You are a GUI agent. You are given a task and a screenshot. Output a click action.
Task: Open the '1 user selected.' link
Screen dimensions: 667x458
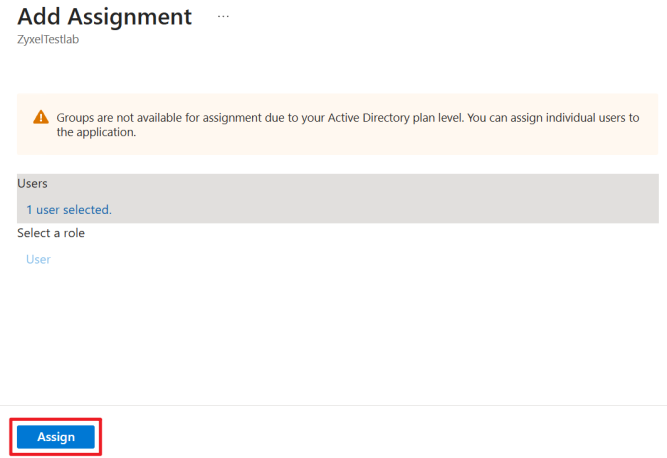69,210
